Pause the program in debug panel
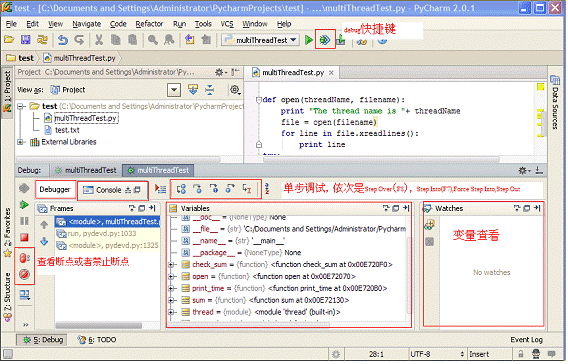 pyautogui.click(x=24, y=221)
